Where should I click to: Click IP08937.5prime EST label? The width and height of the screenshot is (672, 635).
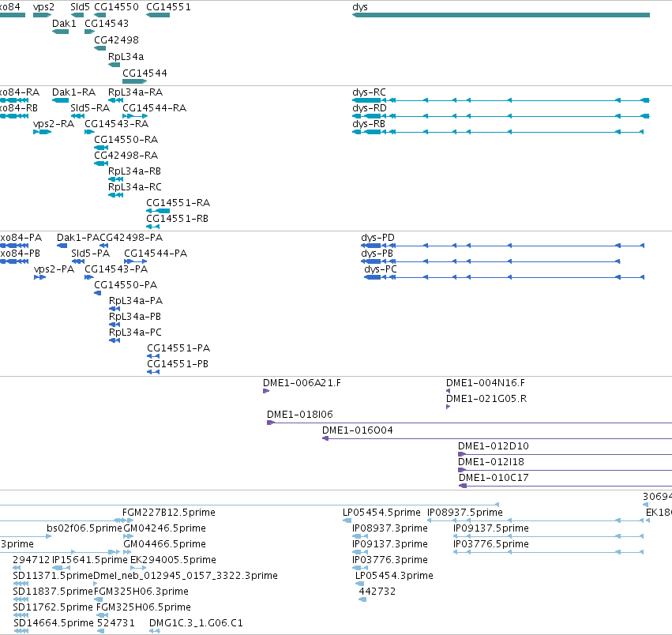coord(465,513)
